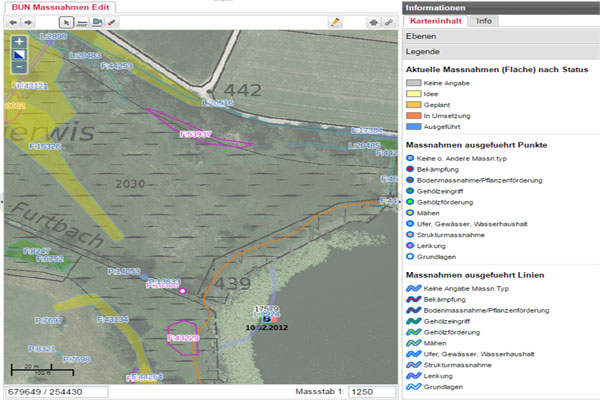Select the pointer selection tool
The image size is (600, 400).
pyautogui.click(x=66, y=21)
